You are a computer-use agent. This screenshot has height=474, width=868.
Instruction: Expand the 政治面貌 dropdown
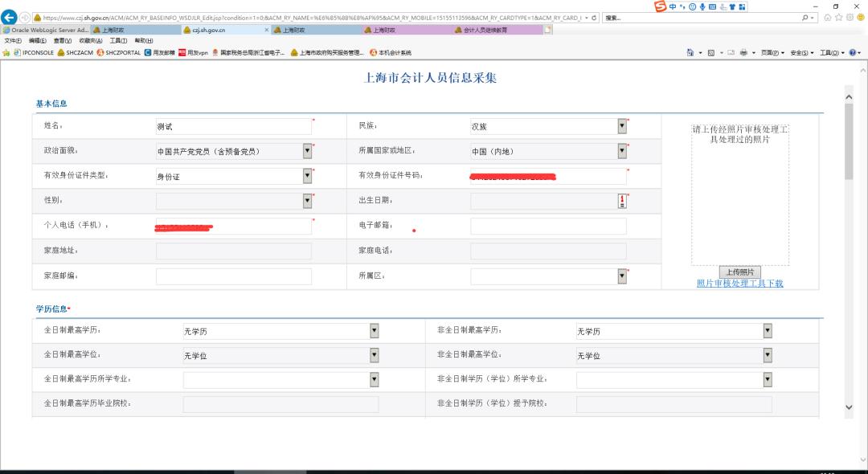tap(307, 151)
